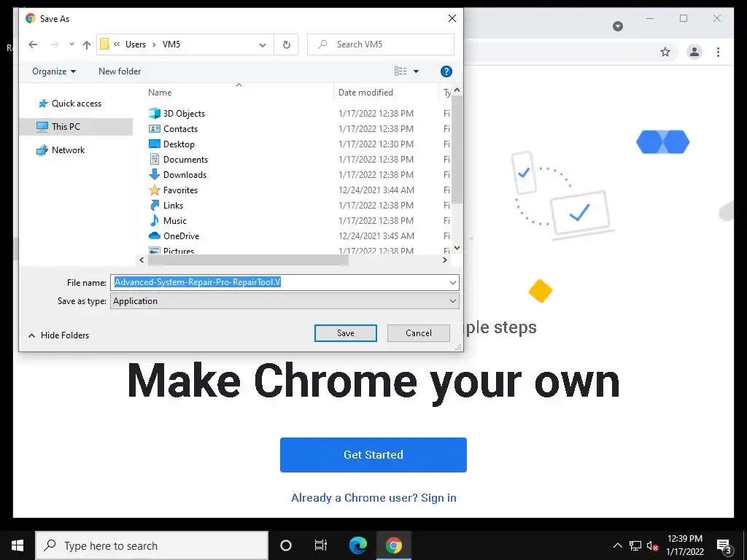The image size is (747, 560).
Task: Open recent locations dropdown arrow
Action: tap(71, 44)
